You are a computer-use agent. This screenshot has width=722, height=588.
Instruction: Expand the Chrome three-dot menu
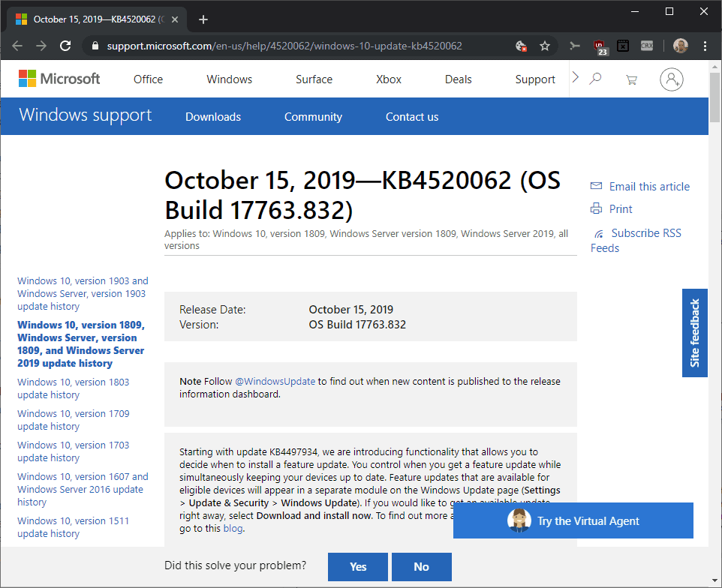pyautogui.click(x=703, y=46)
